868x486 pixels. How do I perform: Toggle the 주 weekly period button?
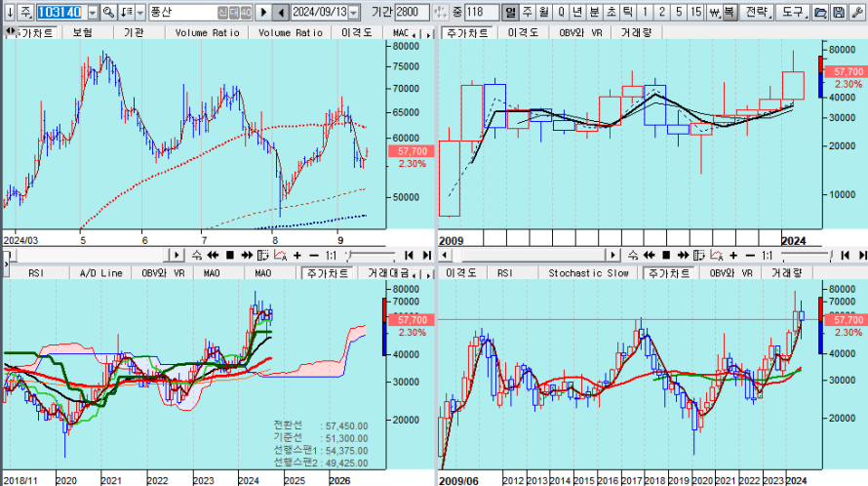pos(527,12)
